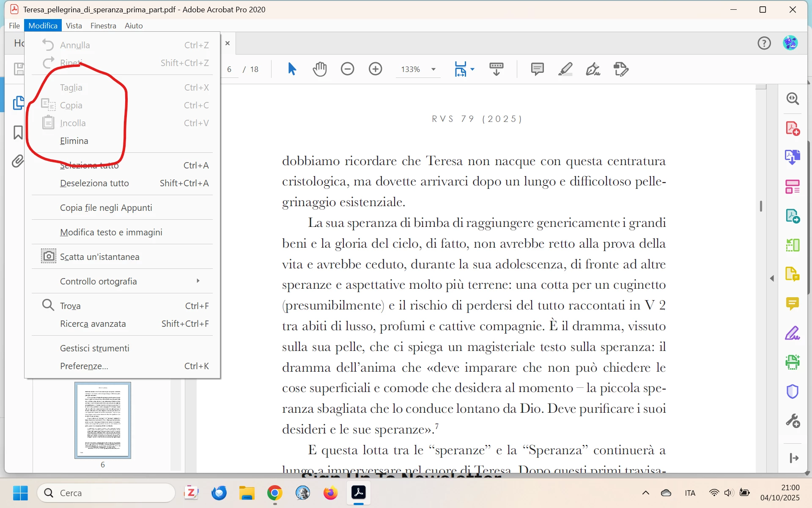Image resolution: width=812 pixels, height=508 pixels.
Task: Select Preferenze from the menu
Action: click(x=84, y=366)
